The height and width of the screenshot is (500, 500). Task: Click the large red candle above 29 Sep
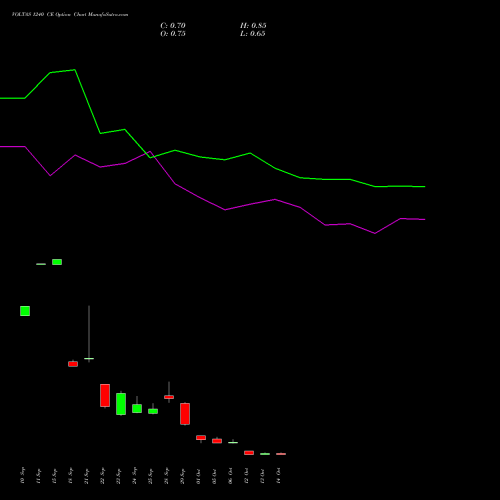pos(185,414)
